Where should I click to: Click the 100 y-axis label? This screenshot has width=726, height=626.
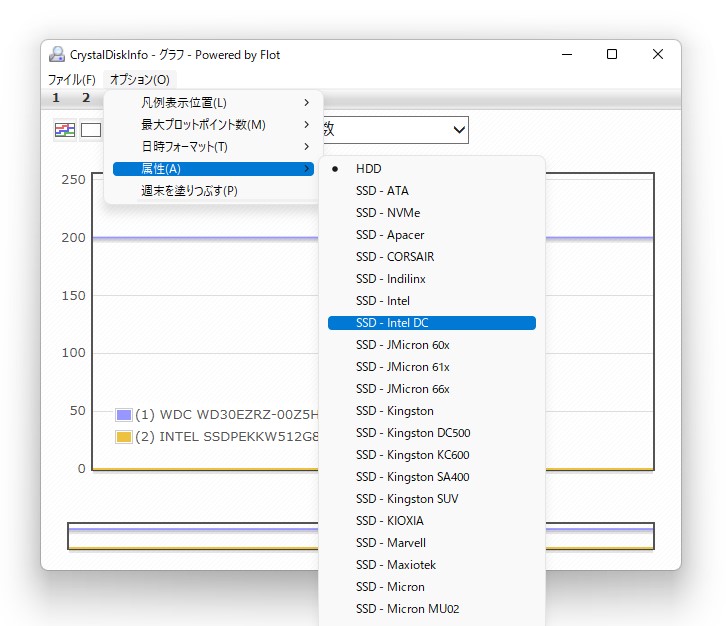[x=73, y=353]
